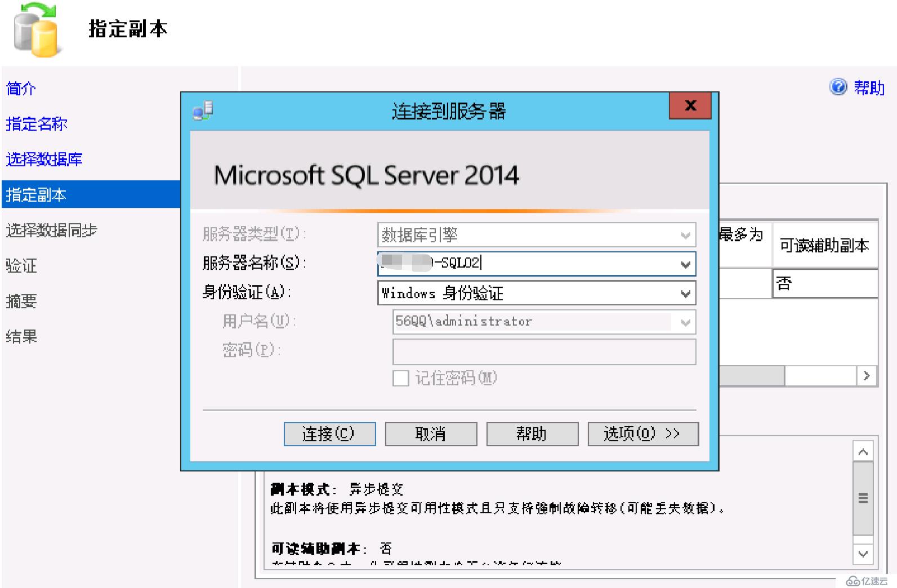Click the 副本模式: 异步提交 text
897x588 pixels.
pos(337,489)
